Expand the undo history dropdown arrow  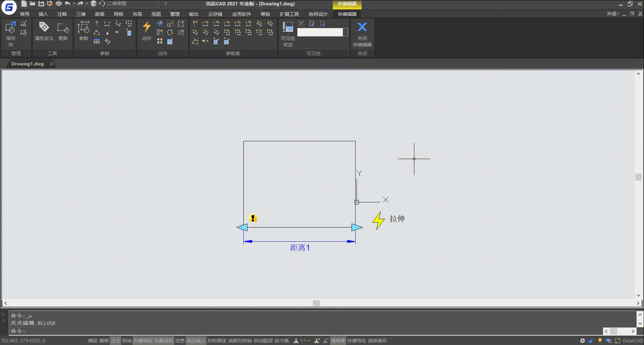(x=74, y=4)
